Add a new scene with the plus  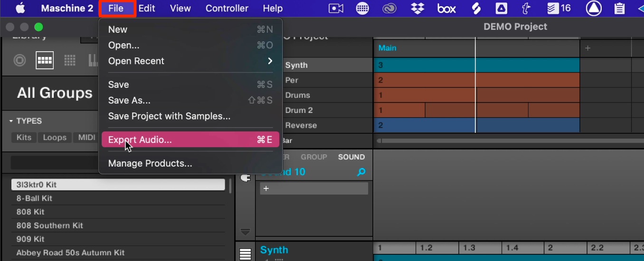[587, 48]
